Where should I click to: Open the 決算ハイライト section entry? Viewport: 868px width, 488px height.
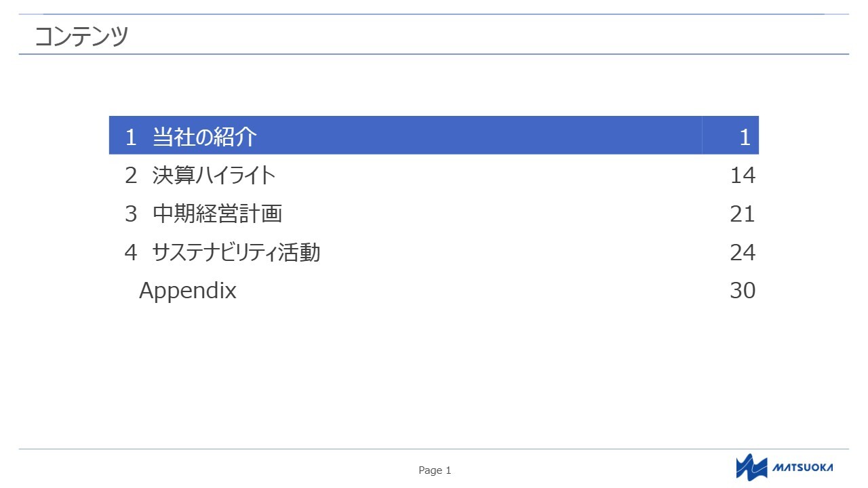[214, 176]
